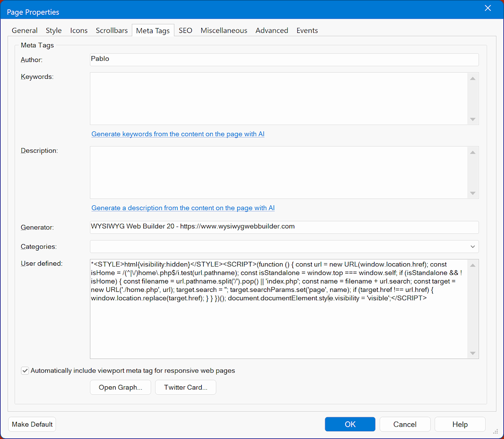Viewport: 504px width, 439px height.
Task: Click Generate keywords with AI link
Action: (178, 134)
